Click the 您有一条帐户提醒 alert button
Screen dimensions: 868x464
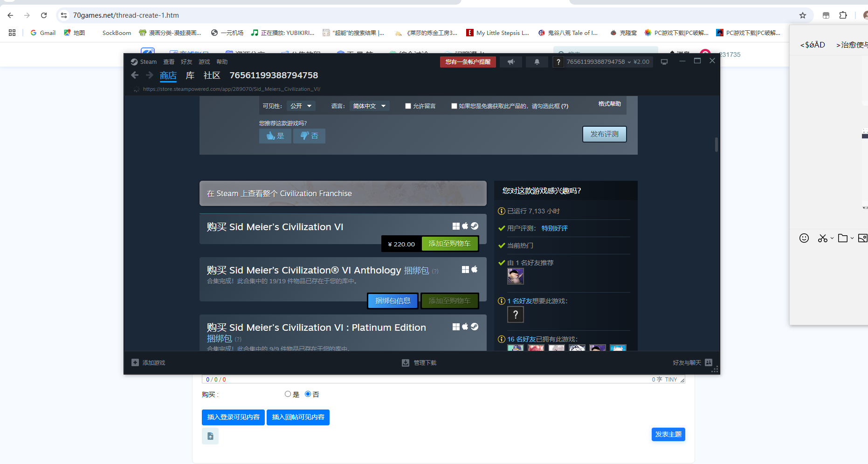(468, 62)
